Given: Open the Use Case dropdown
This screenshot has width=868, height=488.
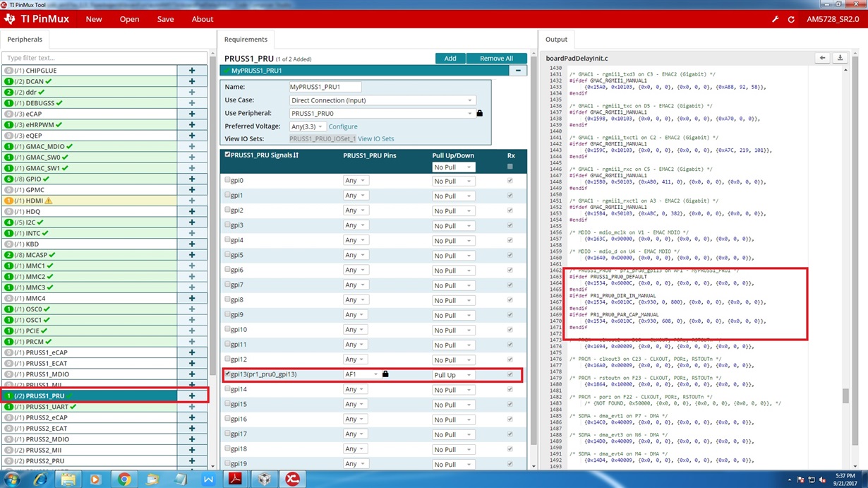Looking at the screenshot, I should 382,100.
